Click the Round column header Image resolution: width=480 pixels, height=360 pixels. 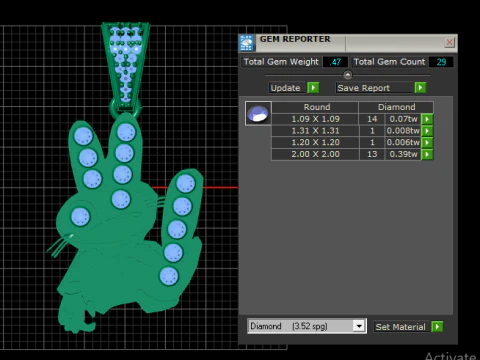click(x=315, y=107)
